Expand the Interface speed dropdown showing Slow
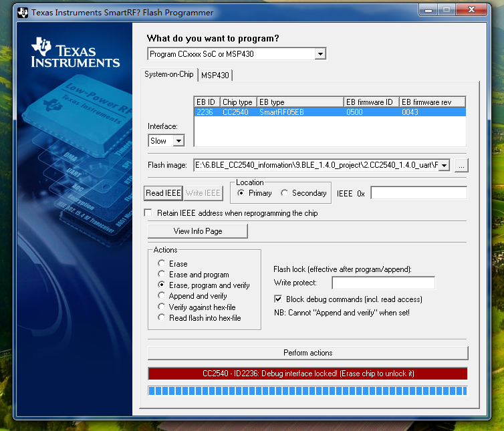 pos(178,140)
